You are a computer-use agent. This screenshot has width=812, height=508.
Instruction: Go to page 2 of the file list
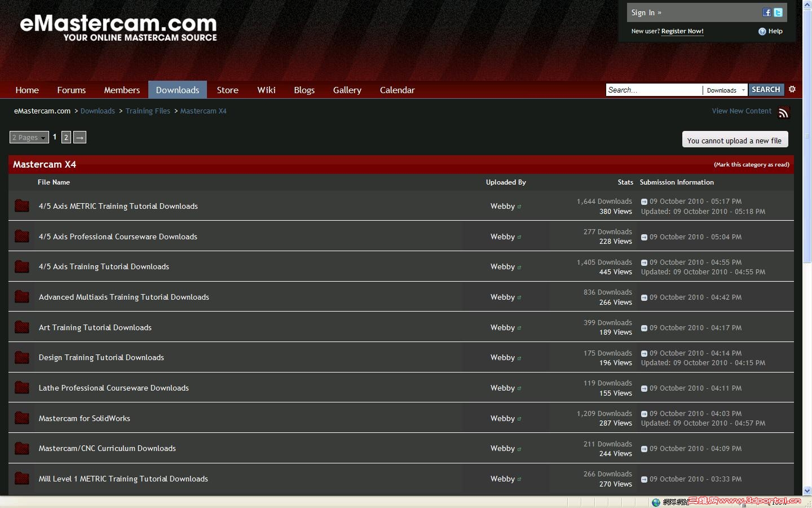(66, 137)
